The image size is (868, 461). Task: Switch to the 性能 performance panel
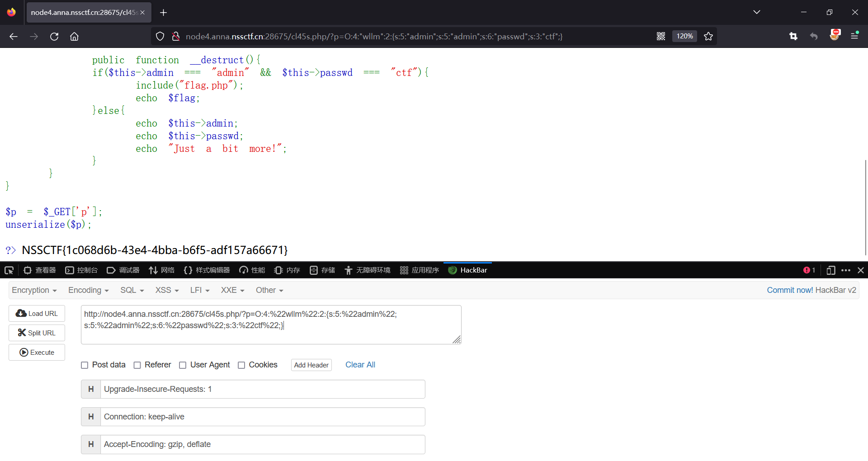click(252, 270)
